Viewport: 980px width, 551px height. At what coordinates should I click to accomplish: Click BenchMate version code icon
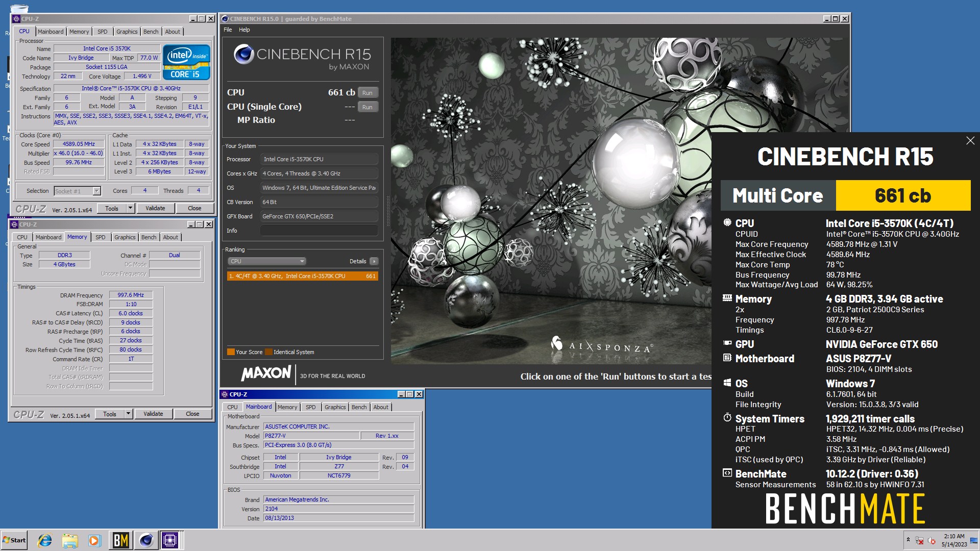pyautogui.click(x=727, y=473)
